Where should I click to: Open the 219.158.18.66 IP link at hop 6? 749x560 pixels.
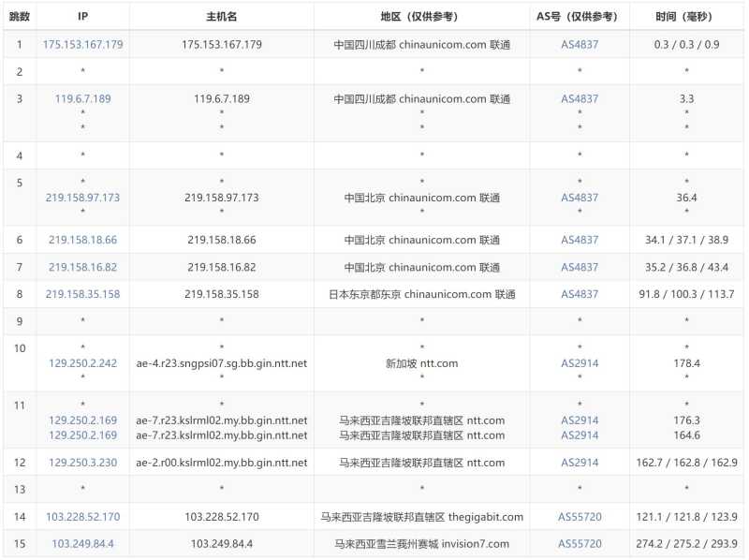[81, 240]
